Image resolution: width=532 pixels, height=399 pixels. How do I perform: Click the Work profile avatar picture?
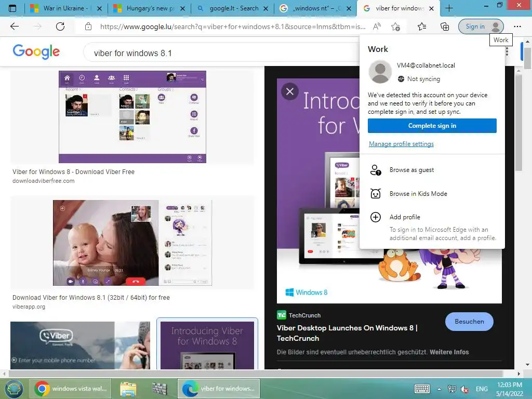[380, 72]
